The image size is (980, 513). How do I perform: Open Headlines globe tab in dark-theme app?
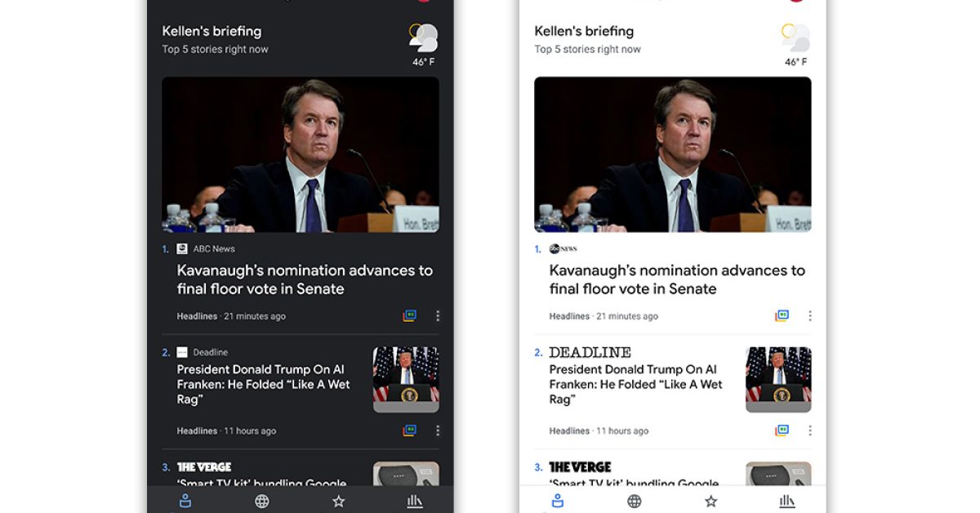coord(261,501)
